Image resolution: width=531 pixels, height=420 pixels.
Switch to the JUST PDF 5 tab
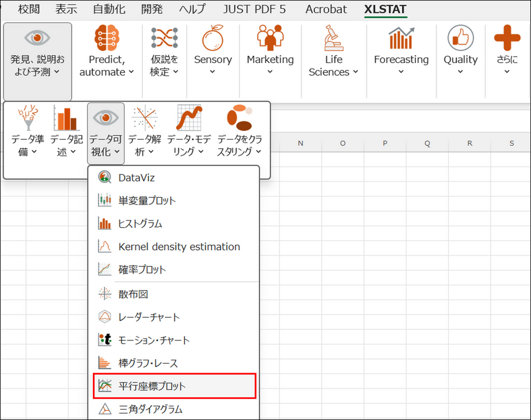tap(254, 9)
